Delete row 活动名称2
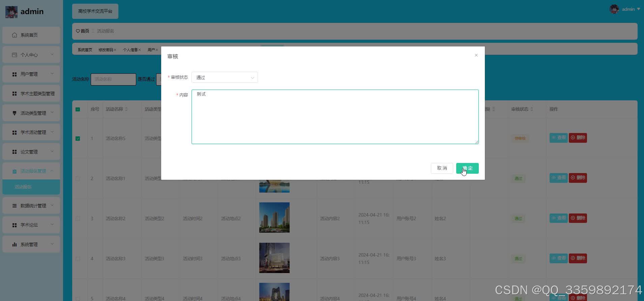The width and height of the screenshot is (644, 301). (x=578, y=218)
